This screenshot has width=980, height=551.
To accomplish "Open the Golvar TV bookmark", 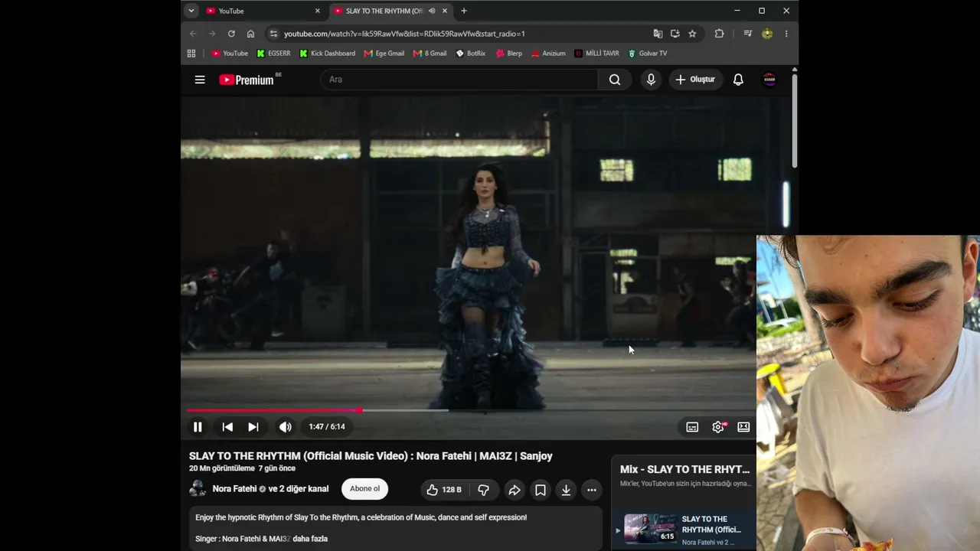I will (x=648, y=54).
